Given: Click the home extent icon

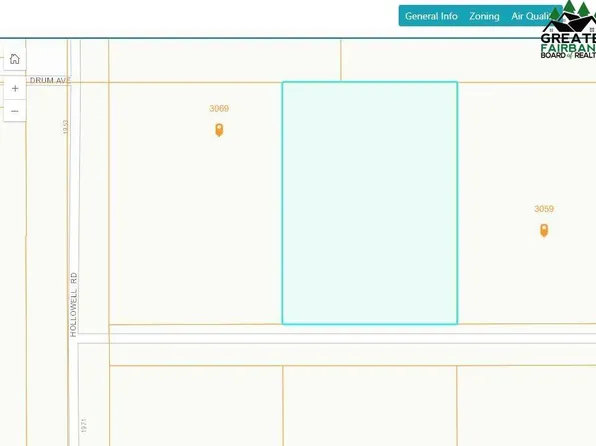Looking at the screenshot, I should point(15,59).
